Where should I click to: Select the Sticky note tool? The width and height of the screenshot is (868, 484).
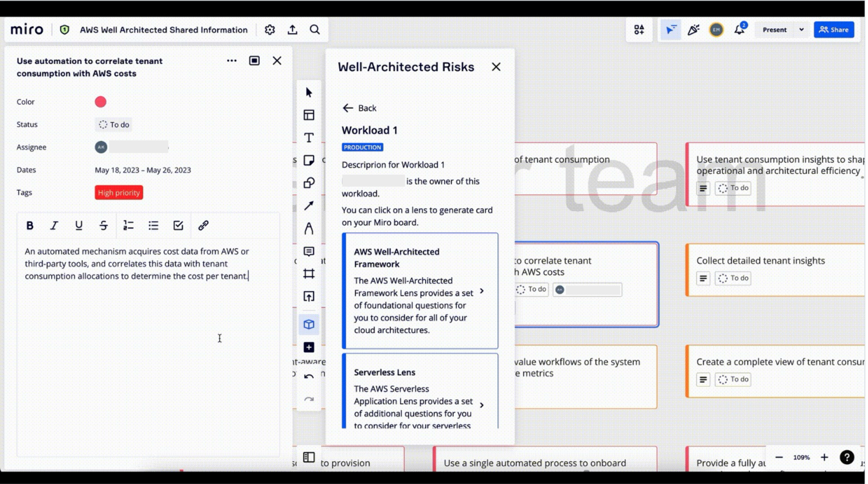coord(309,160)
